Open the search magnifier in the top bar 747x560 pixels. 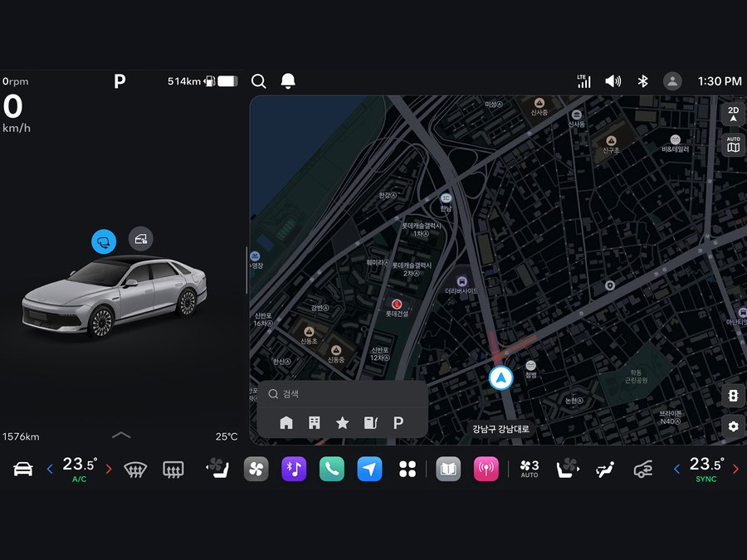tap(259, 81)
